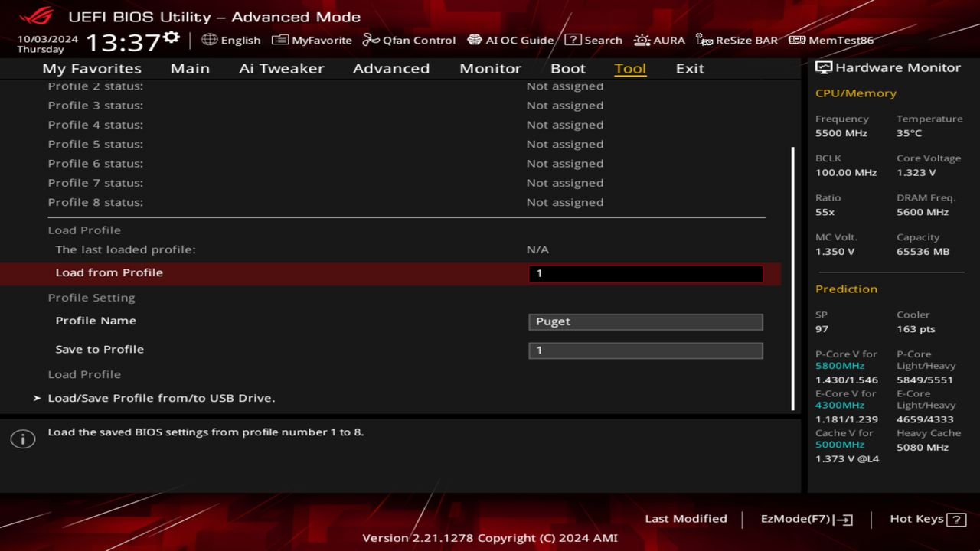The width and height of the screenshot is (980, 551).
Task: Click the Save to Profile input field
Action: click(645, 350)
